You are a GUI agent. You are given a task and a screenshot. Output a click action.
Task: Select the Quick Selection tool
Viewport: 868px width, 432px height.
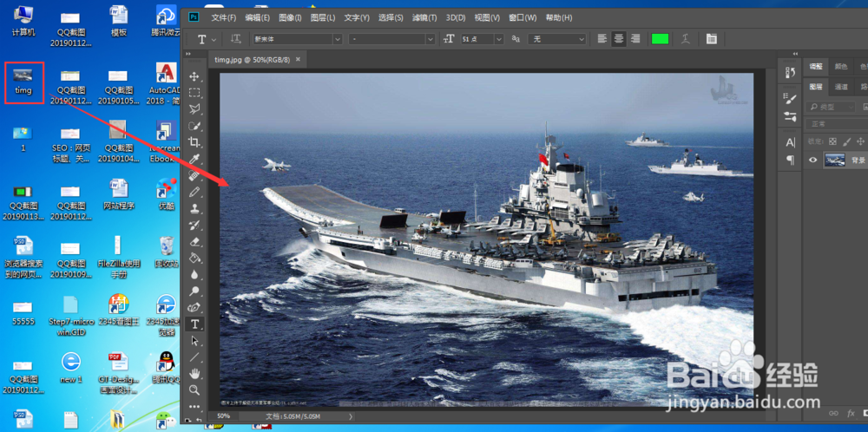pos(194,126)
